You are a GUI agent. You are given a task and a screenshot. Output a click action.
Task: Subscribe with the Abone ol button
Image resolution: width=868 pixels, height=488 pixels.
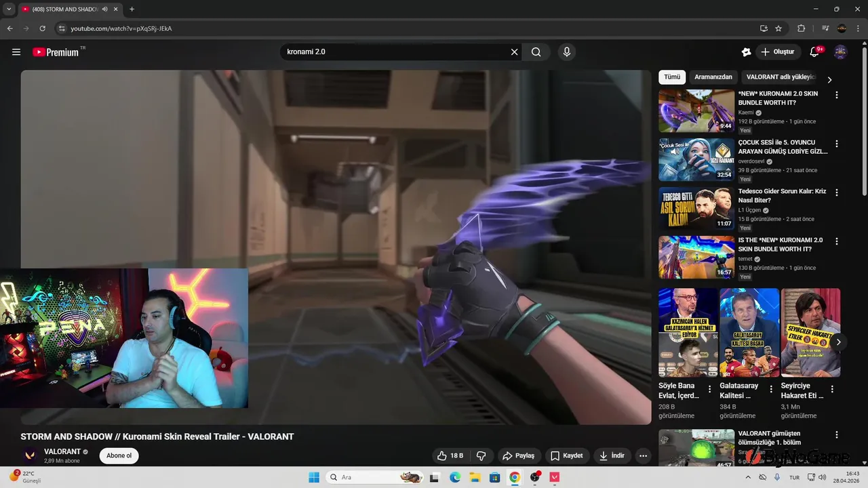click(119, 455)
